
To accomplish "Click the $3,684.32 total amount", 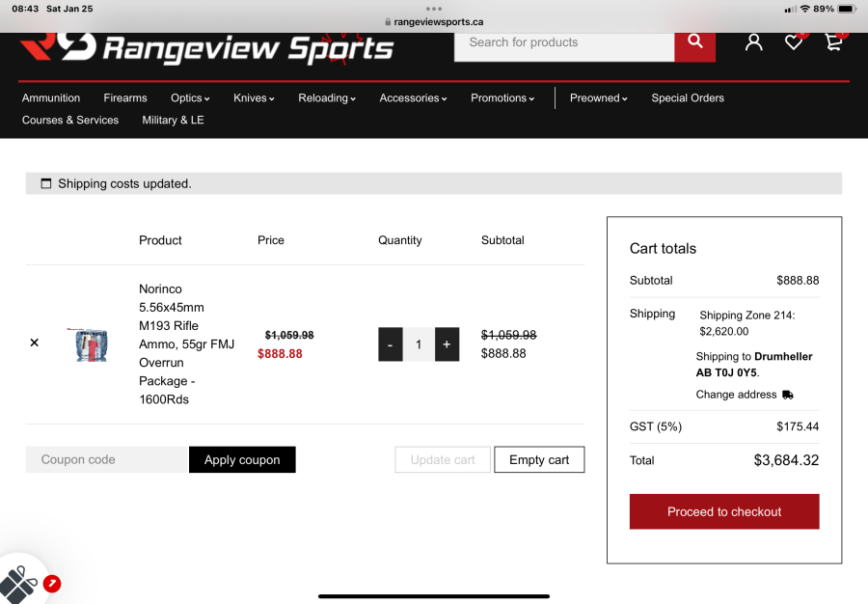I will 786,460.
